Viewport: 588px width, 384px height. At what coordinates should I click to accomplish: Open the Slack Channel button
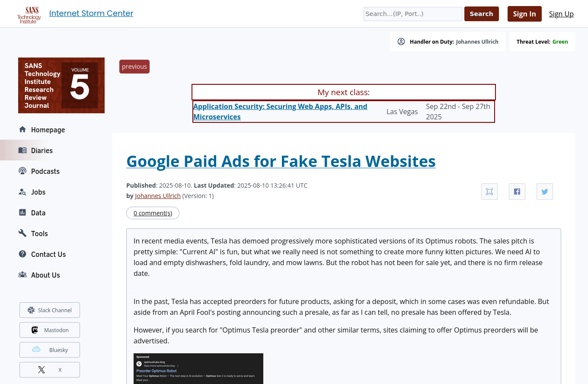coord(50,310)
